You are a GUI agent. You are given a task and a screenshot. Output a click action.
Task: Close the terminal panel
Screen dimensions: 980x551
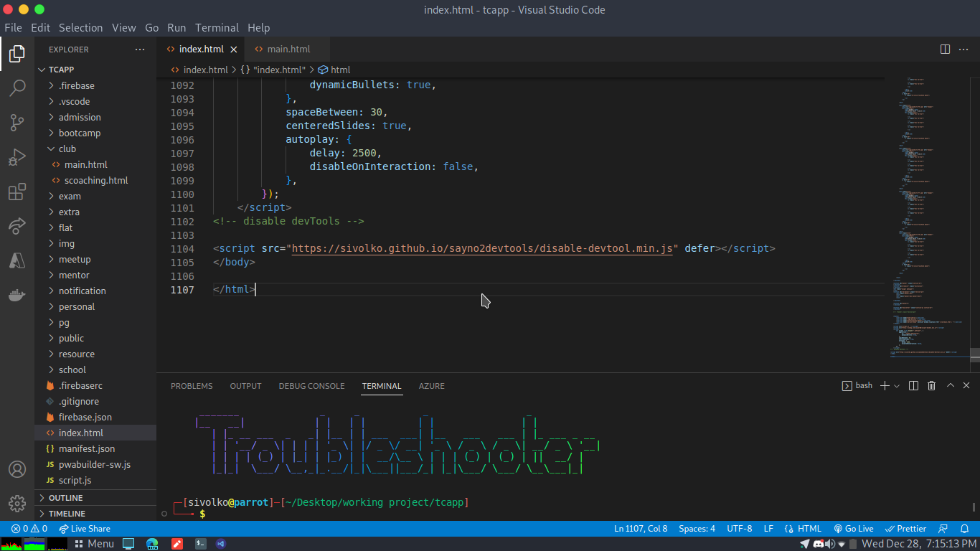click(966, 385)
